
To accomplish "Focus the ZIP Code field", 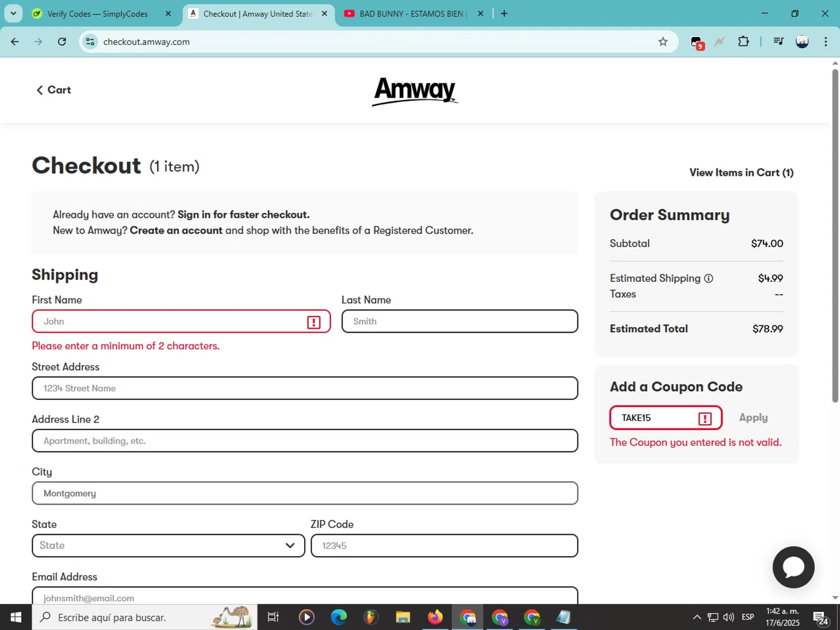I will tap(444, 545).
